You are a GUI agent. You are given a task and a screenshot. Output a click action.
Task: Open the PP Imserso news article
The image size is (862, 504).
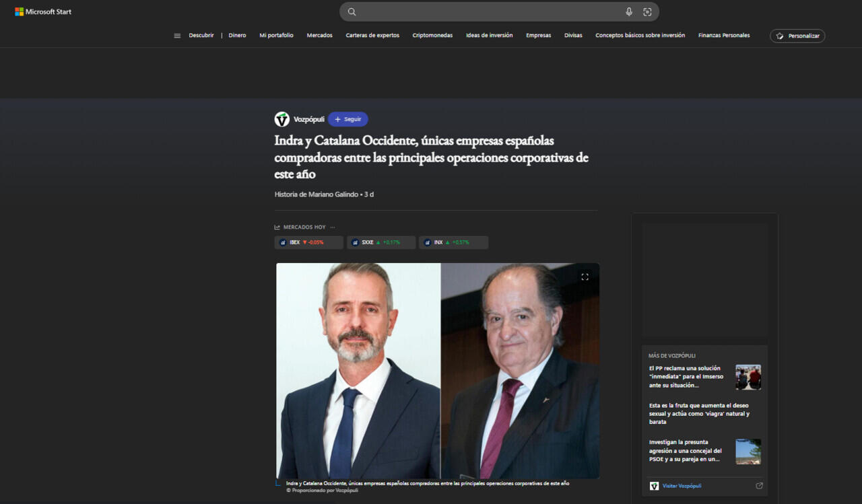click(x=686, y=377)
